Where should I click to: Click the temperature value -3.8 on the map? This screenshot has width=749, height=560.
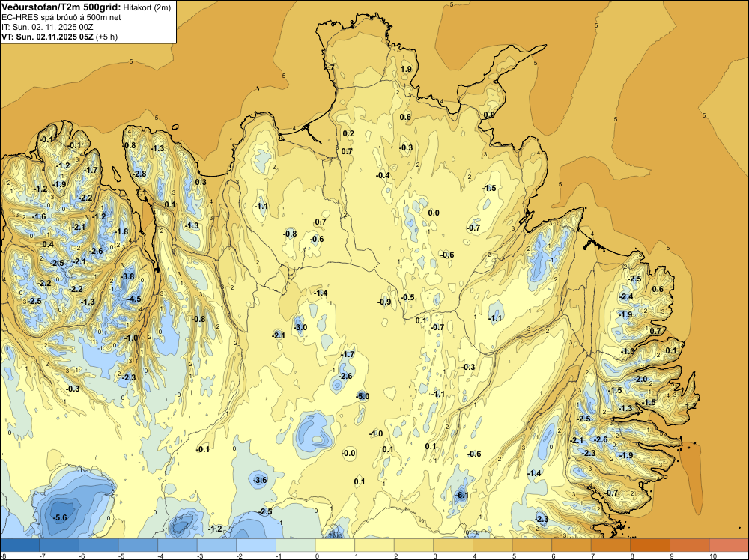127,276
